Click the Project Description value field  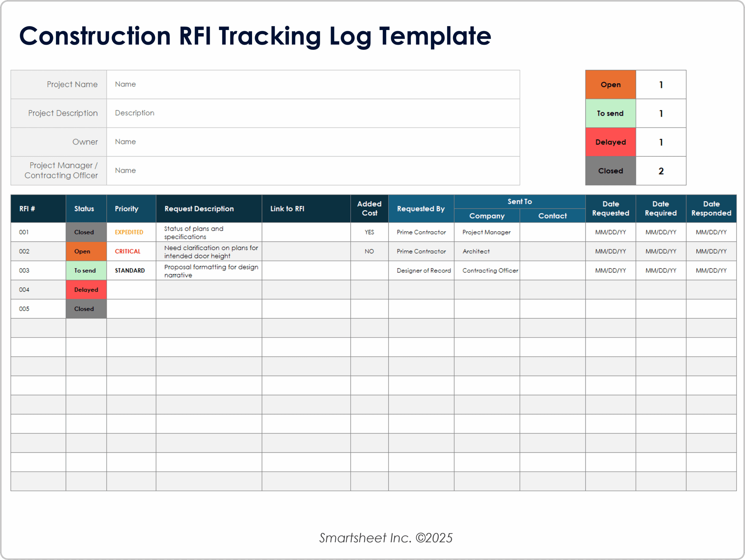(313, 113)
